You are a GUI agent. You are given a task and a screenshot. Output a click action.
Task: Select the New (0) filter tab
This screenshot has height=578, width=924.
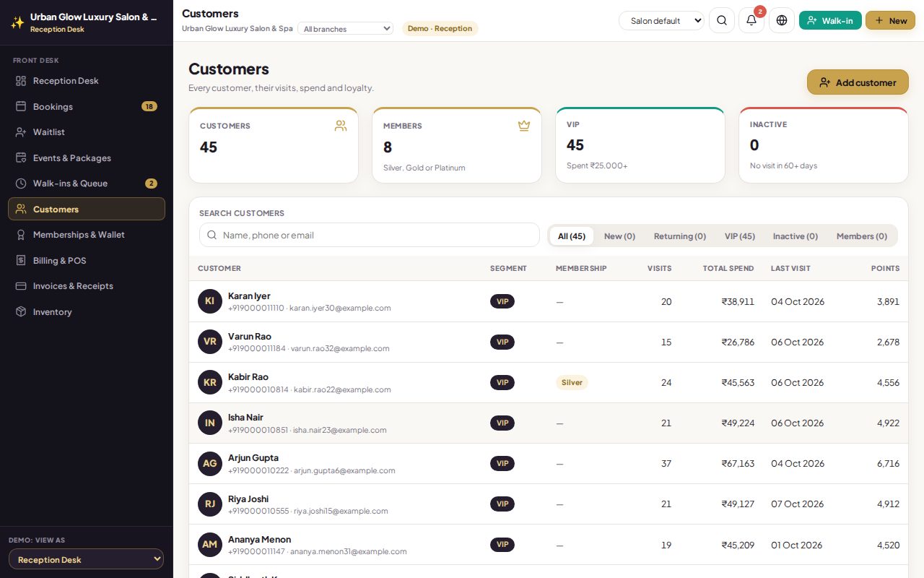(x=619, y=236)
